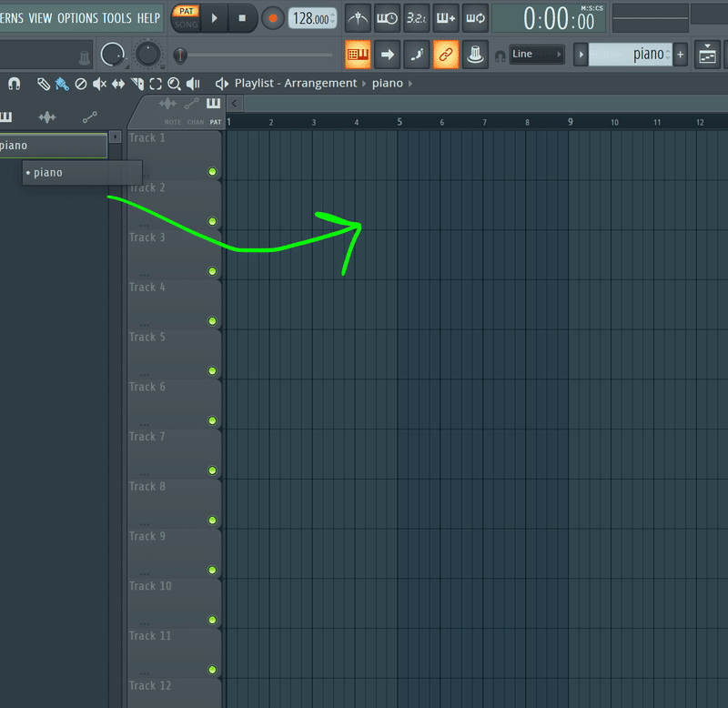Show automation clips icon in picker header

(x=191, y=104)
